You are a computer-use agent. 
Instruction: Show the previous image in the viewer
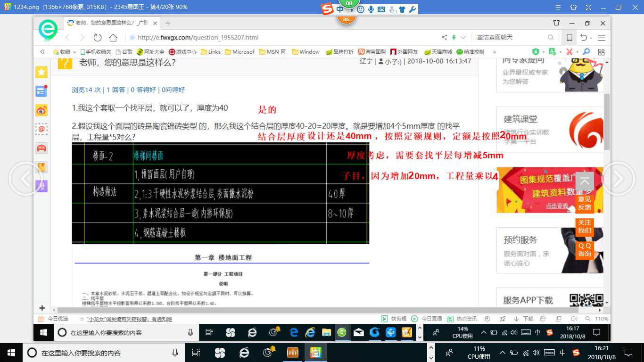pyautogui.click(x=26, y=179)
